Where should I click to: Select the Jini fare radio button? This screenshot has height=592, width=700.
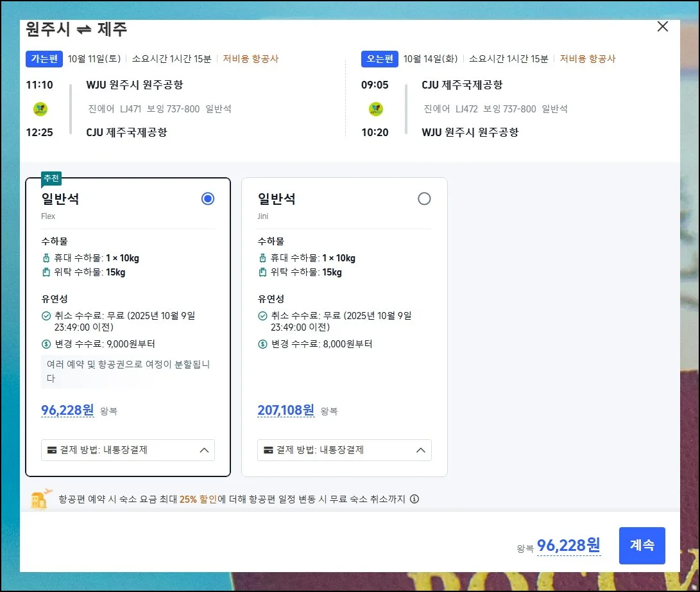[424, 199]
